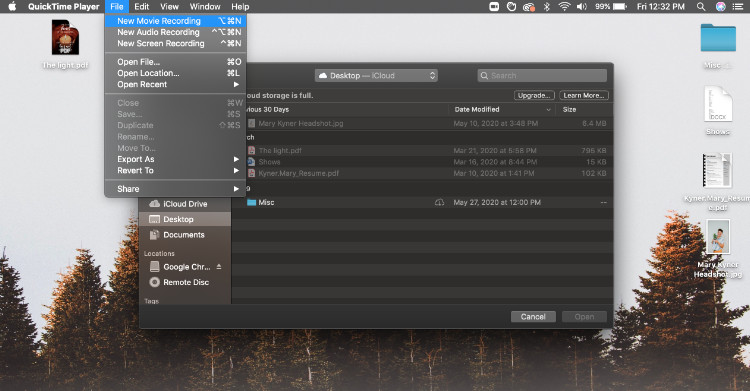
Task: Open the Help menu
Action: pyautogui.click(x=240, y=7)
